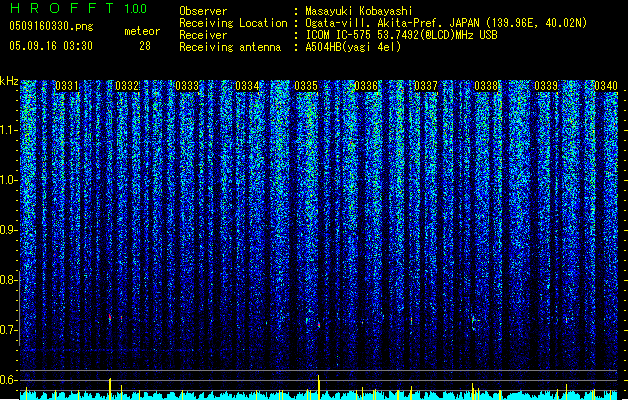629x400 pixels.
Task: Click the 0.9 kHz axis tick
Action: (x=9, y=230)
